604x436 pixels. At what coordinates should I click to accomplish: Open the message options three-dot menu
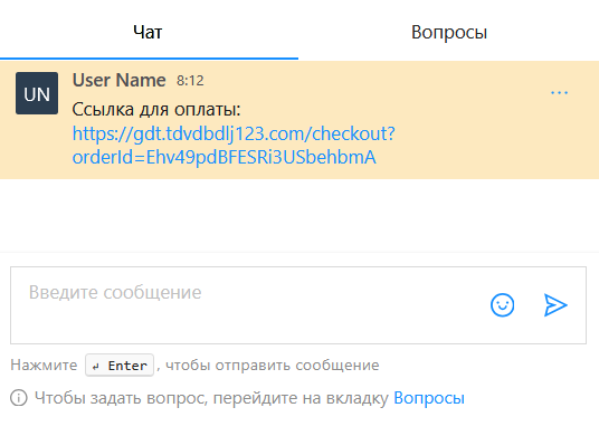pos(559,93)
